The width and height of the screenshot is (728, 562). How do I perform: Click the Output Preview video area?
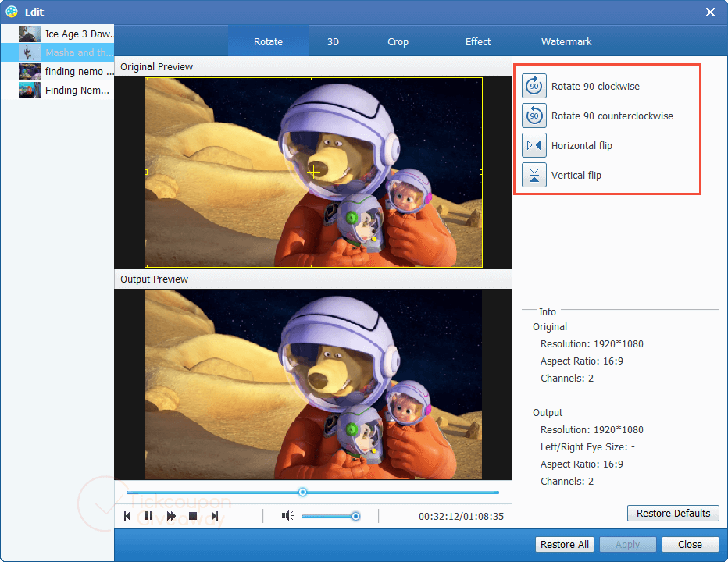click(x=313, y=384)
